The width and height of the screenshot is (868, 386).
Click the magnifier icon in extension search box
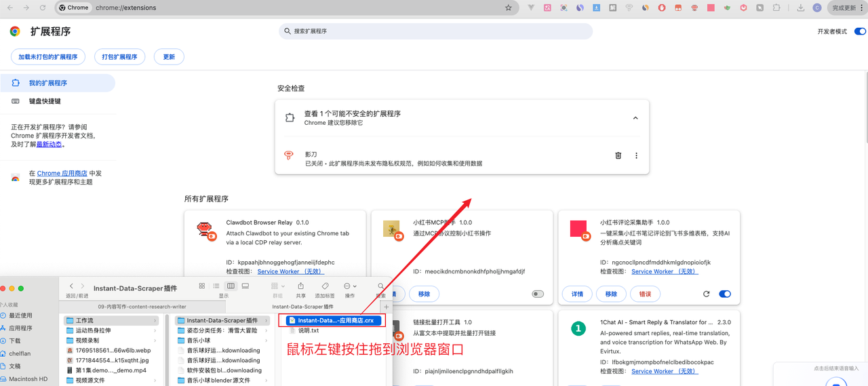[x=288, y=31]
